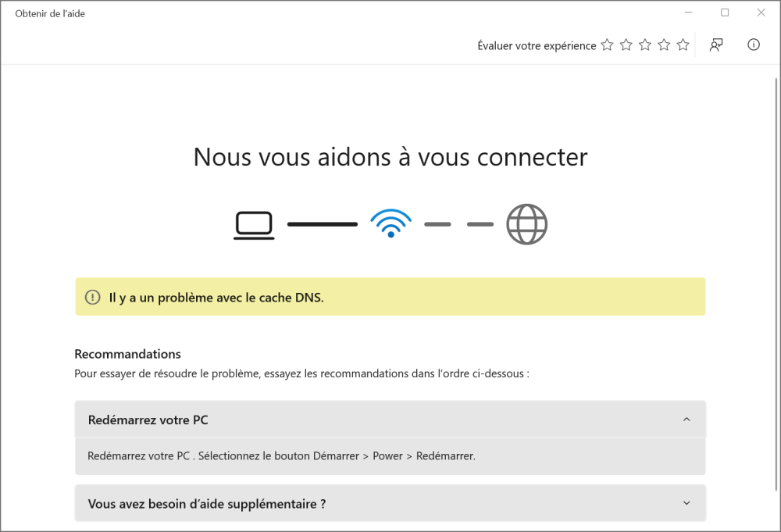The width and height of the screenshot is (781, 532).
Task: Click the information circle icon
Action: tap(754, 45)
